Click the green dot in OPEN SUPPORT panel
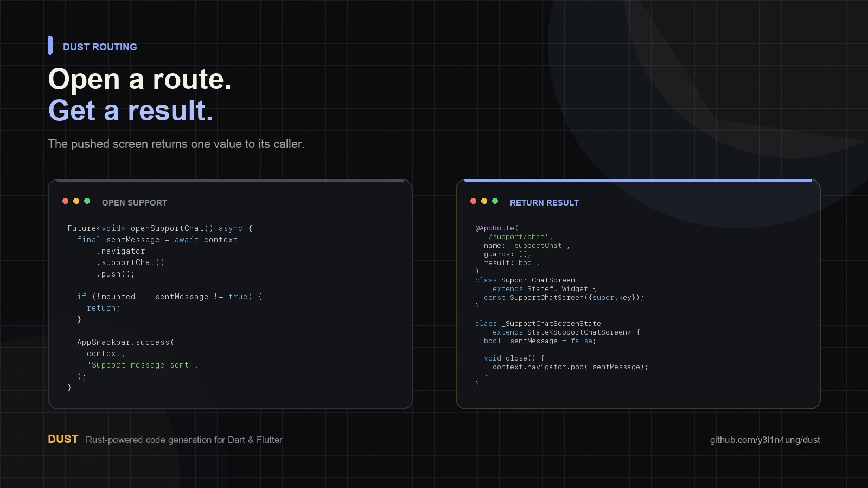Viewport: 868px width, 488px height. pyautogui.click(x=87, y=201)
